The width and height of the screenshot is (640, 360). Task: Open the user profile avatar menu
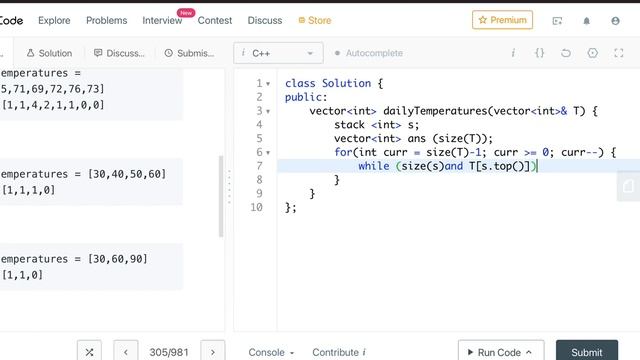tap(615, 21)
